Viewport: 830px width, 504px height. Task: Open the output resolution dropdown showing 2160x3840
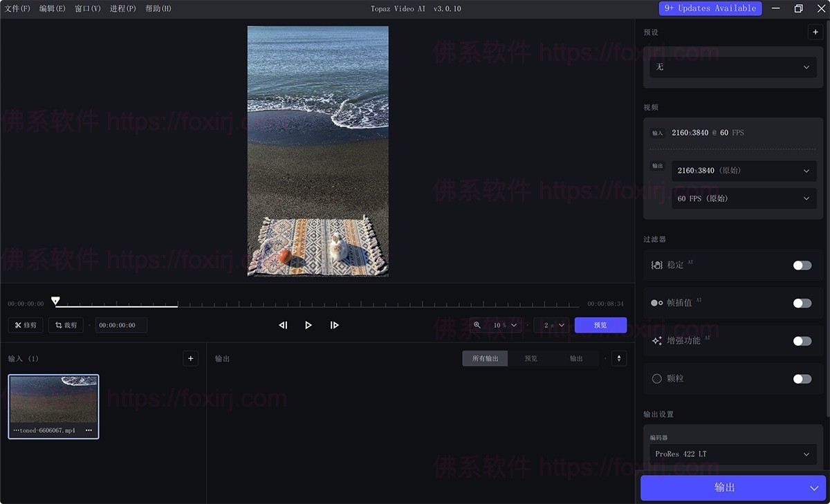[744, 171]
